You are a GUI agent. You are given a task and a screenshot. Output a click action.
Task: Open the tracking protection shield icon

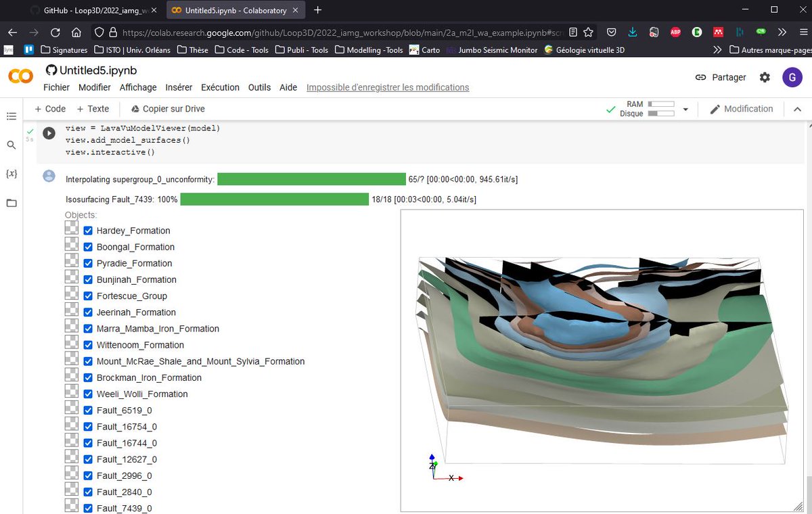click(x=99, y=32)
